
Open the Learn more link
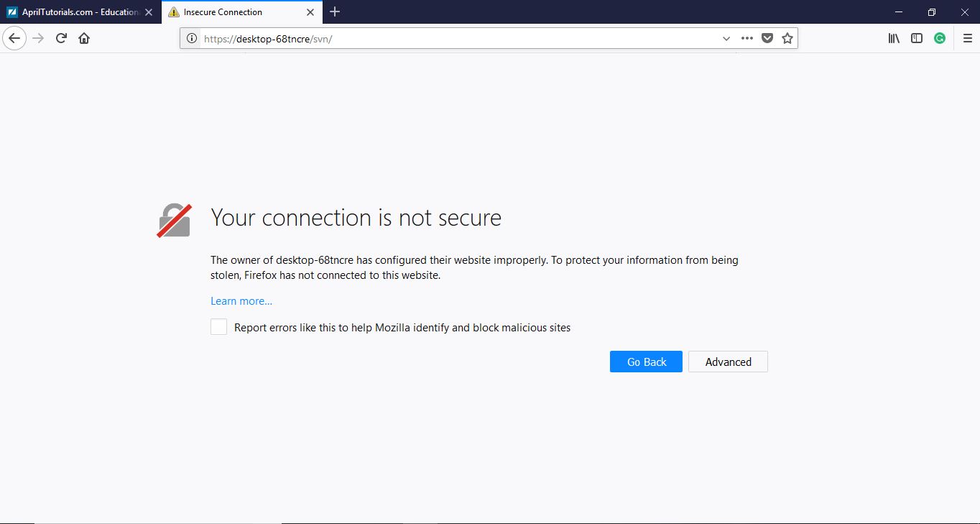coord(241,300)
